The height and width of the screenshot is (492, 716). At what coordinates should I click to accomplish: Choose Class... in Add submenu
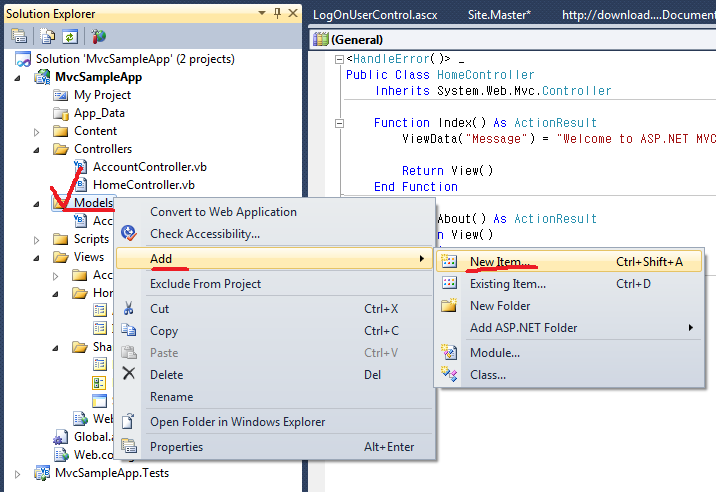coord(569,375)
